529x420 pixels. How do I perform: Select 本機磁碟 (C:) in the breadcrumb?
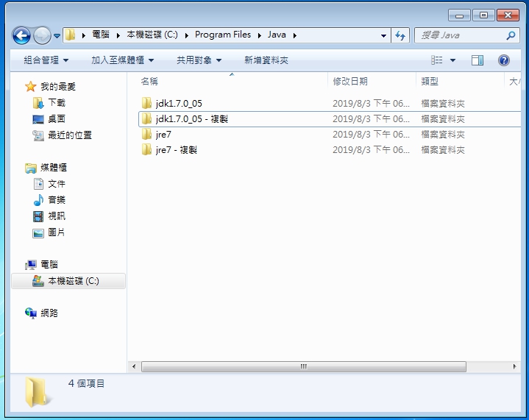(x=152, y=35)
